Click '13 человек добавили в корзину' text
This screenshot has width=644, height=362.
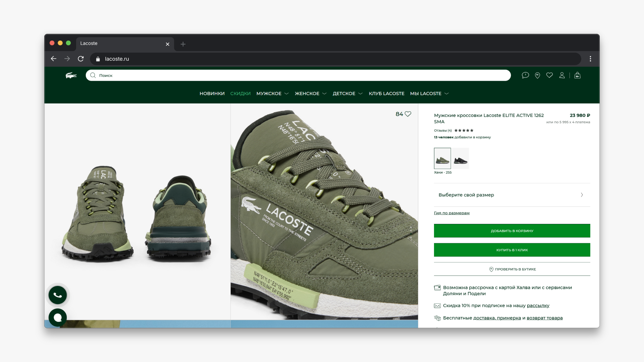[x=462, y=137]
